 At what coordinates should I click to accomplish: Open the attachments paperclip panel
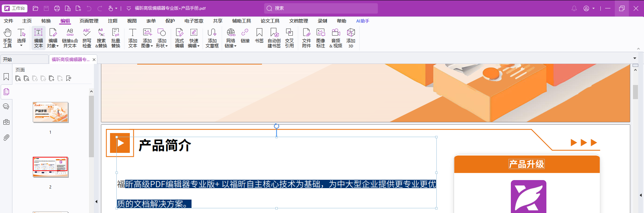[x=6, y=137]
